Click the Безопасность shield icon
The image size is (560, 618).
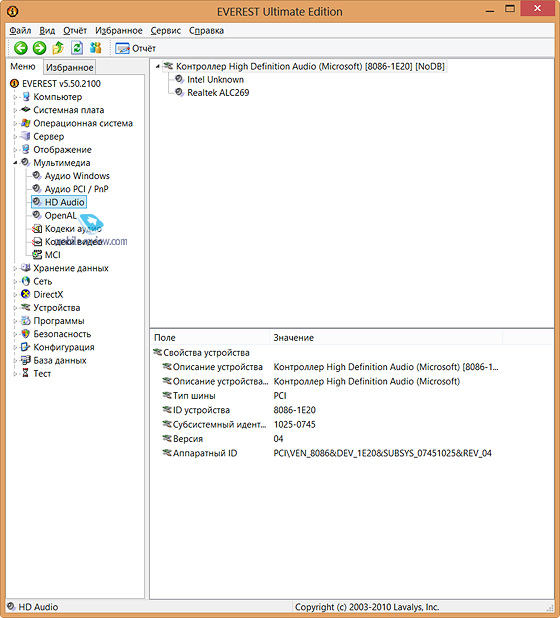pyautogui.click(x=26, y=334)
